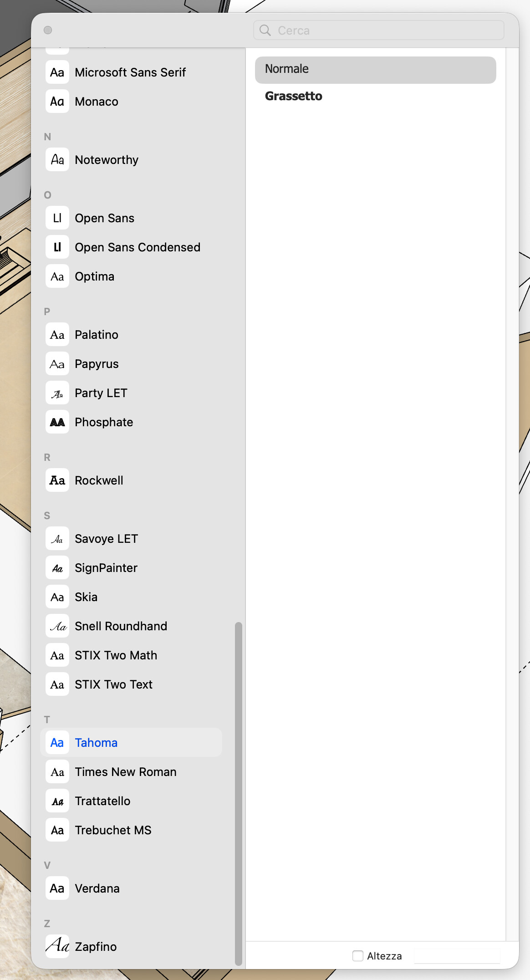Viewport: 530px width, 980px height.
Task: Click the Phosphate font preview icon
Action: (57, 422)
